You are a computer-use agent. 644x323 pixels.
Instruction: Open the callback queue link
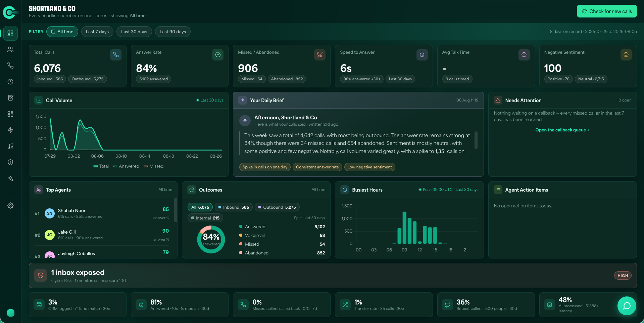tap(562, 130)
